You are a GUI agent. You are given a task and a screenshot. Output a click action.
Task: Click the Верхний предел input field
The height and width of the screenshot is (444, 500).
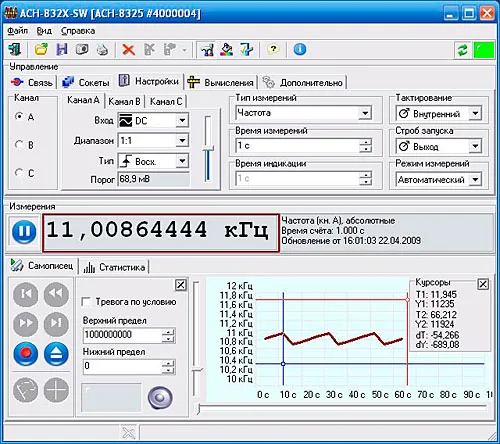coord(123,335)
